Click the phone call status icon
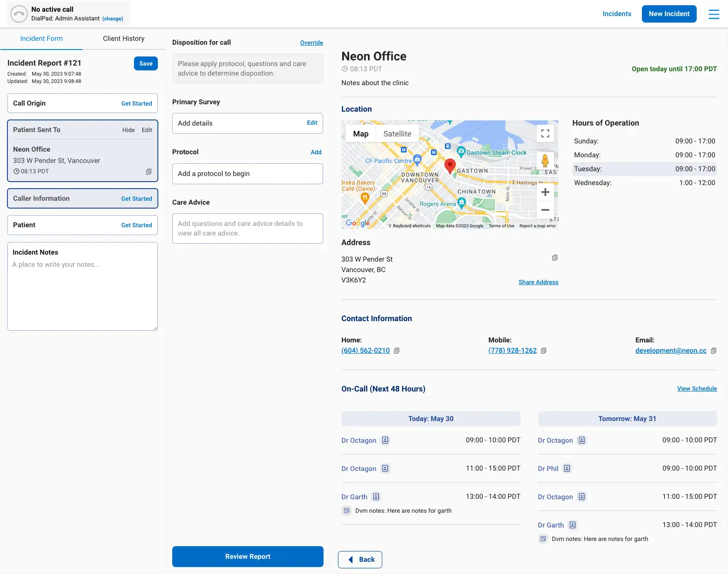728x574 pixels. point(19,14)
